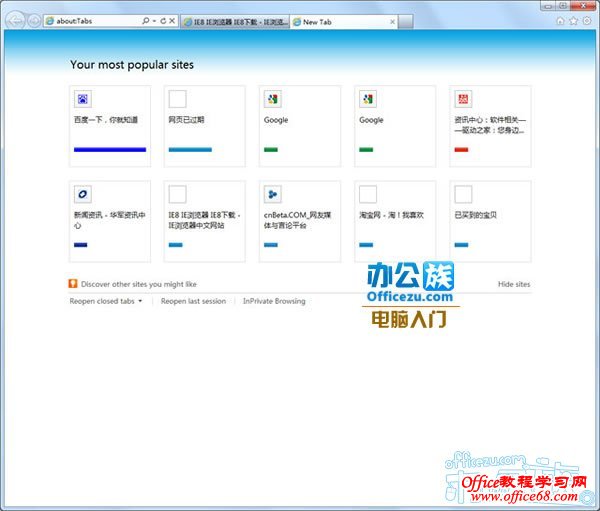Click the blue activity bar under 百度一下
This screenshot has height=511, width=600.
pyautogui.click(x=110, y=150)
